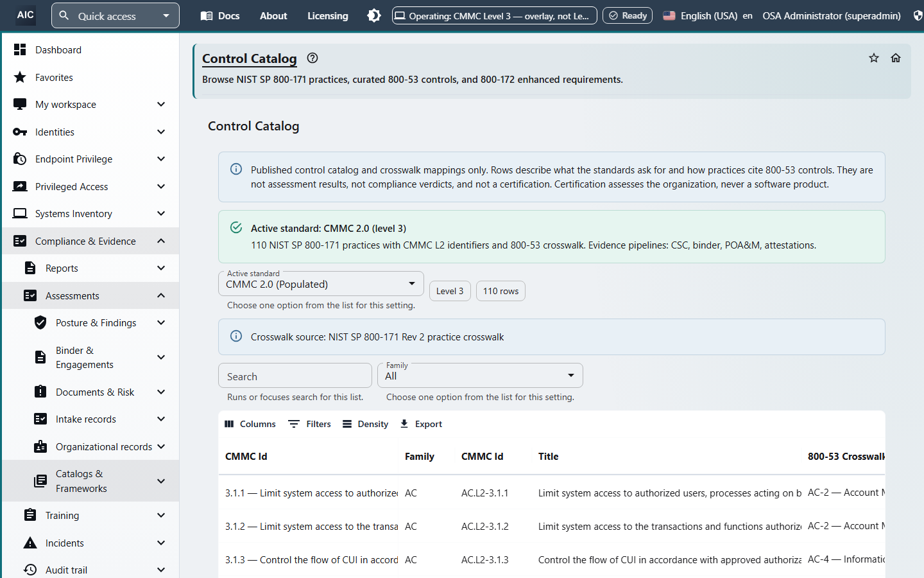Open the Docs link

[x=220, y=15]
